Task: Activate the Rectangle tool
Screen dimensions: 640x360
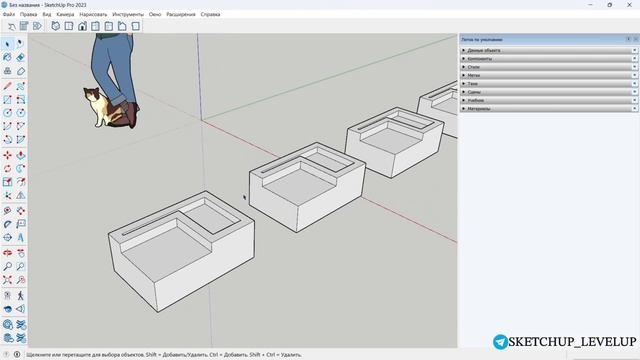Action: tap(7, 100)
